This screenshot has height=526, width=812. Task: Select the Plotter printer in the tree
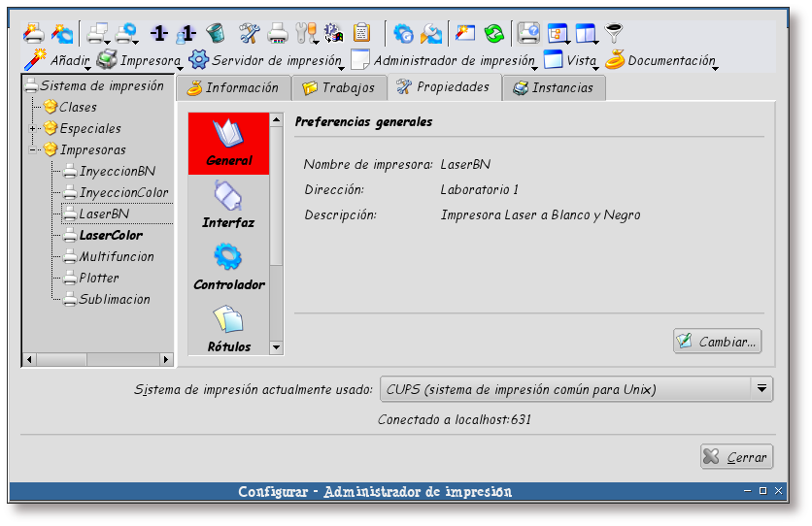[x=98, y=278]
